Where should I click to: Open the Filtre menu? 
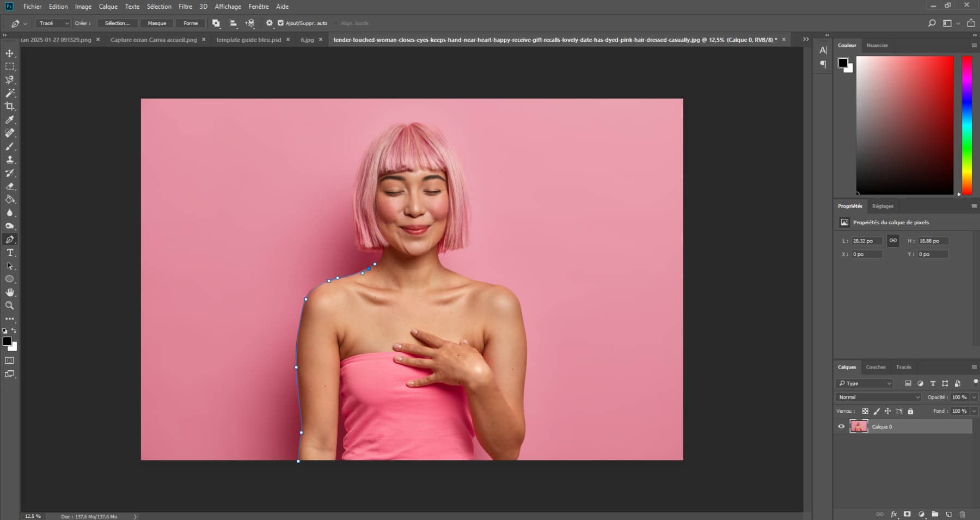pos(185,7)
